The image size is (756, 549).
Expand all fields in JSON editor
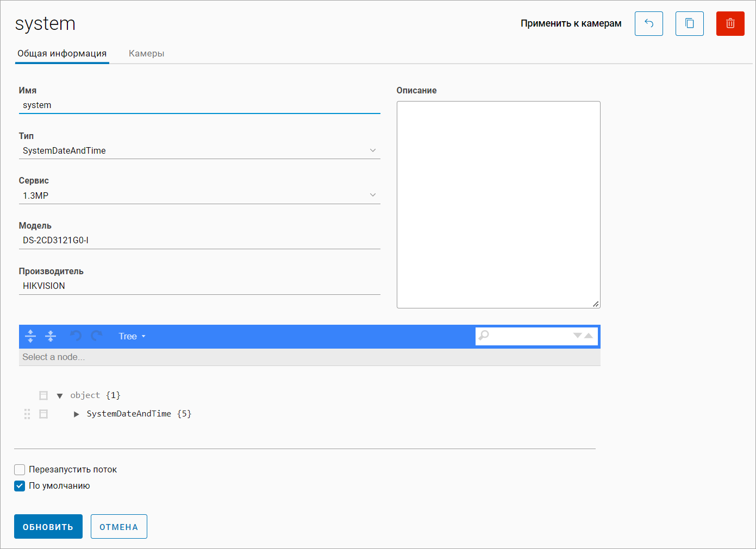[30, 336]
